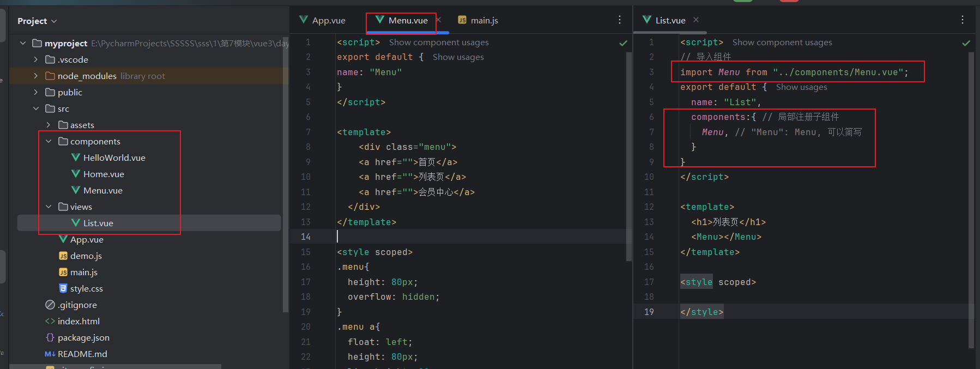Click the .gitignore file icon
This screenshot has width=980, height=369.
50,305
